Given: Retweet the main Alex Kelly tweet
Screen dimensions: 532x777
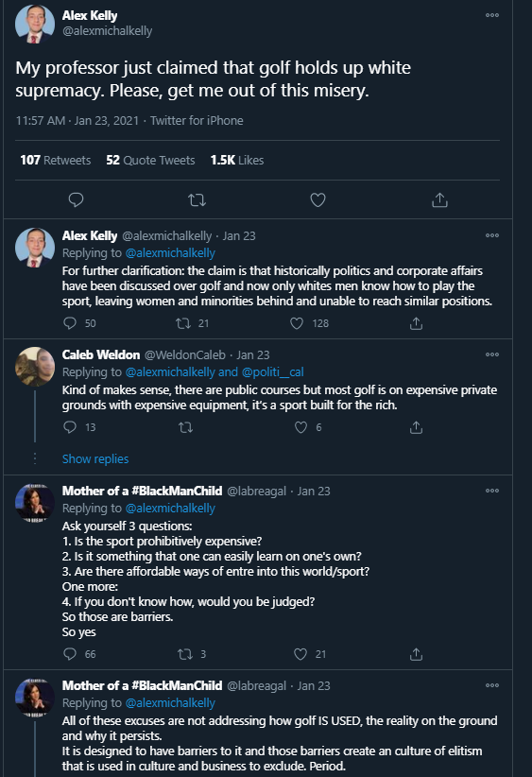Looking at the screenshot, I should [x=197, y=199].
